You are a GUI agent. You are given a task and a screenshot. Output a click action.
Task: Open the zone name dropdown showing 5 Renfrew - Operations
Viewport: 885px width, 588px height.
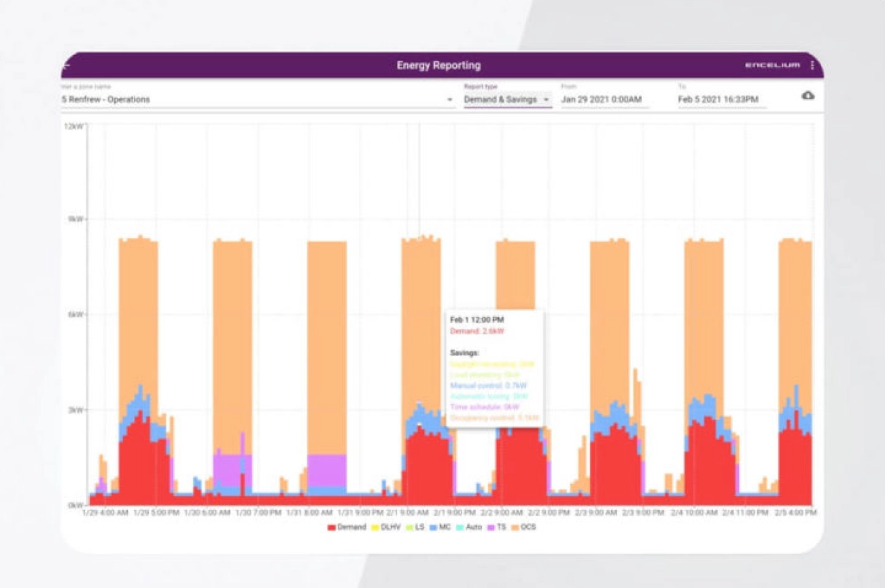tap(258, 99)
